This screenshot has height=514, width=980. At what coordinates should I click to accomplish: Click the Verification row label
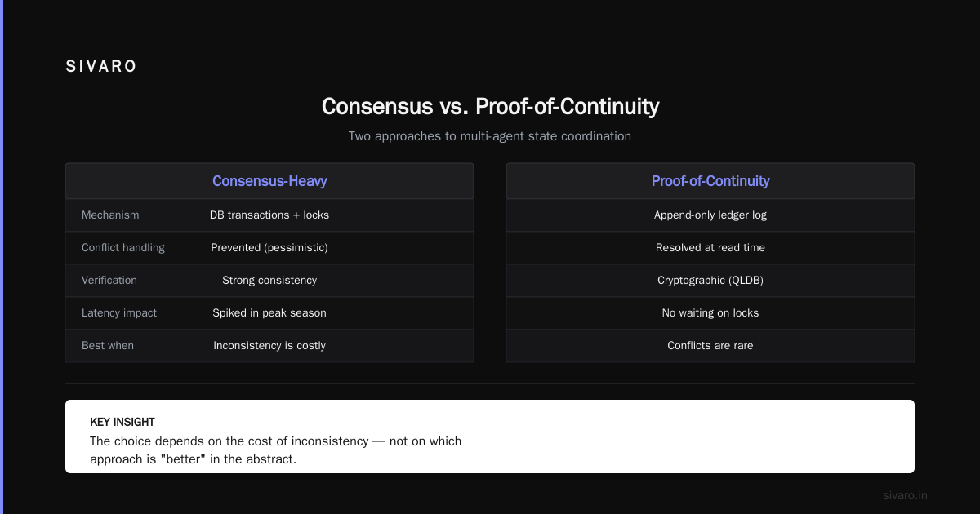click(109, 280)
